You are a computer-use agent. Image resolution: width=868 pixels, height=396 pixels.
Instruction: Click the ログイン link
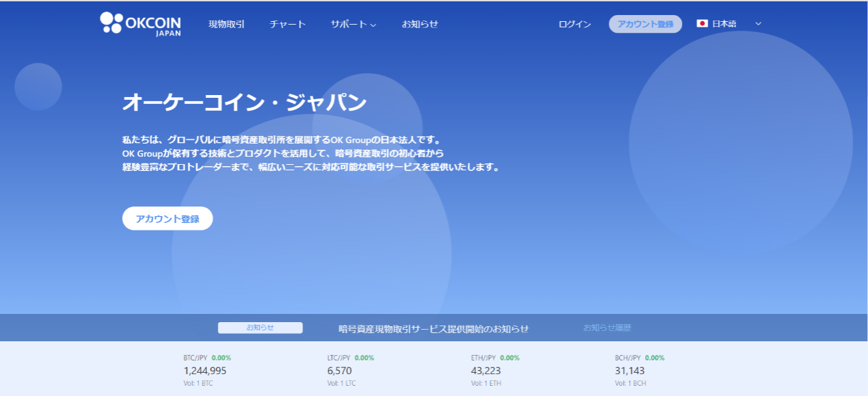[575, 24]
